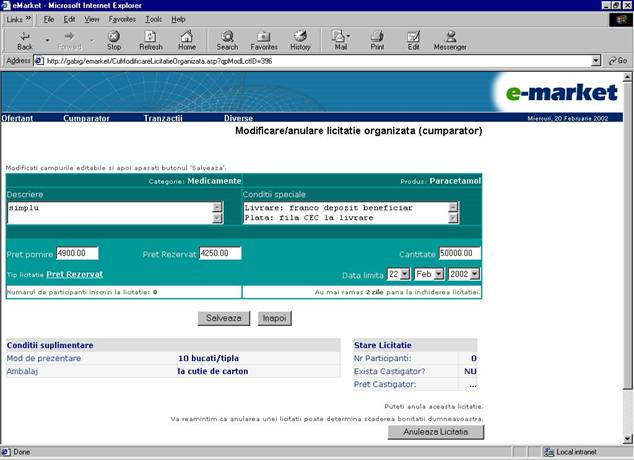Show History using toolbar icon

click(x=300, y=39)
